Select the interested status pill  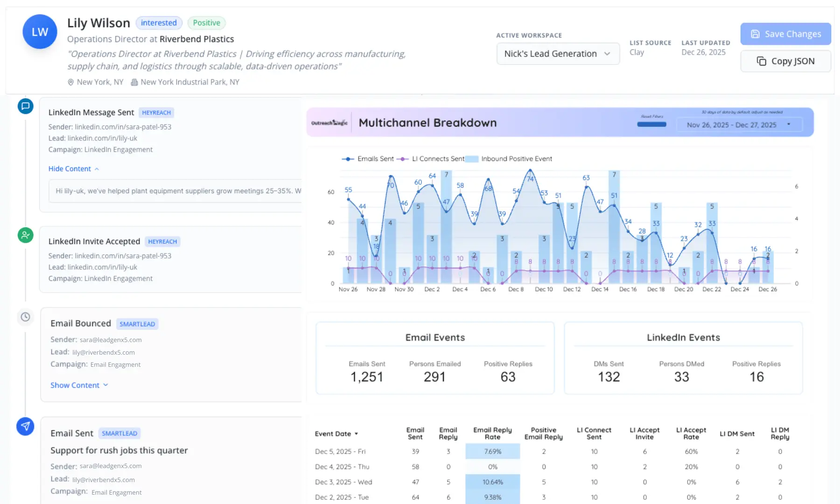click(159, 22)
